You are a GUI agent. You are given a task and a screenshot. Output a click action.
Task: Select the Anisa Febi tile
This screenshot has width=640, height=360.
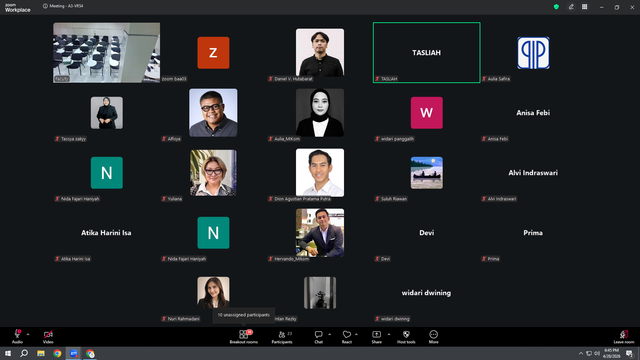(533, 113)
